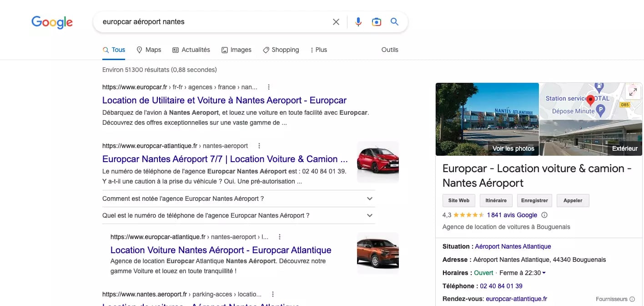Open the info icon next to Google reviews

(544, 215)
